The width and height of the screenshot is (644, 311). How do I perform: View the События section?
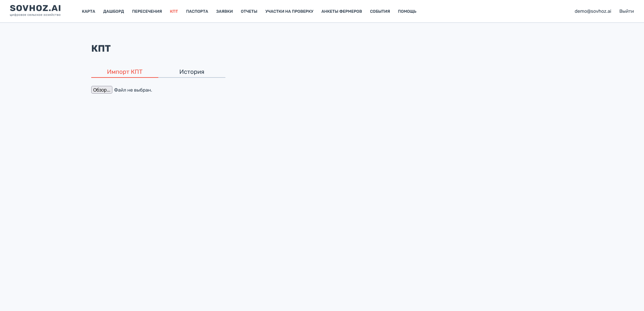(x=380, y=11)
